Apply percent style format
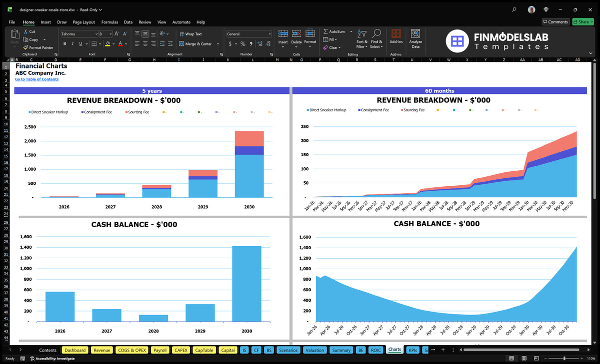Image resolution: width=600 pixels, height=364 pixels. (x=243, y=44)
